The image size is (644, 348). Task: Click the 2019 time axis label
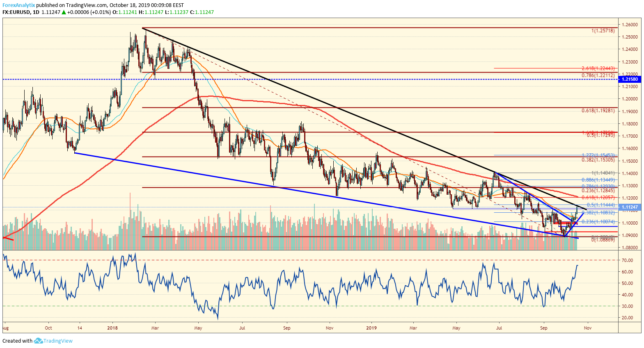click(x=371, y=328)
